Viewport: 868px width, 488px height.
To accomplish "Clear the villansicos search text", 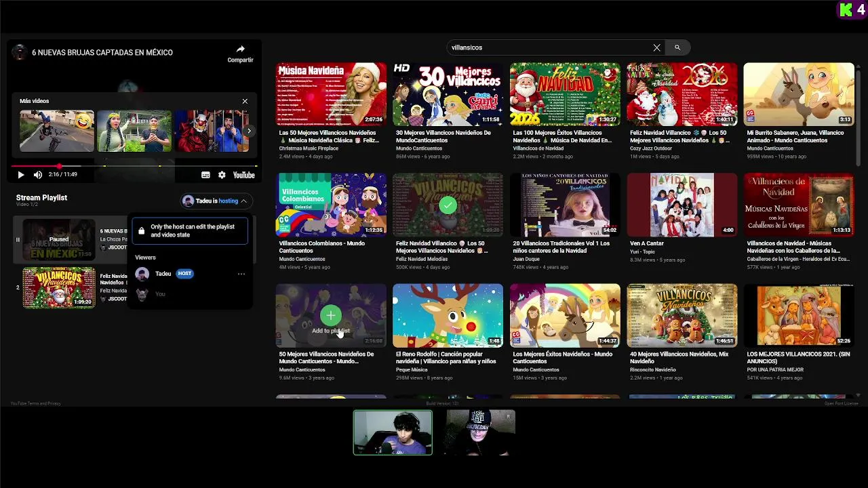I will tap(656, 47).
